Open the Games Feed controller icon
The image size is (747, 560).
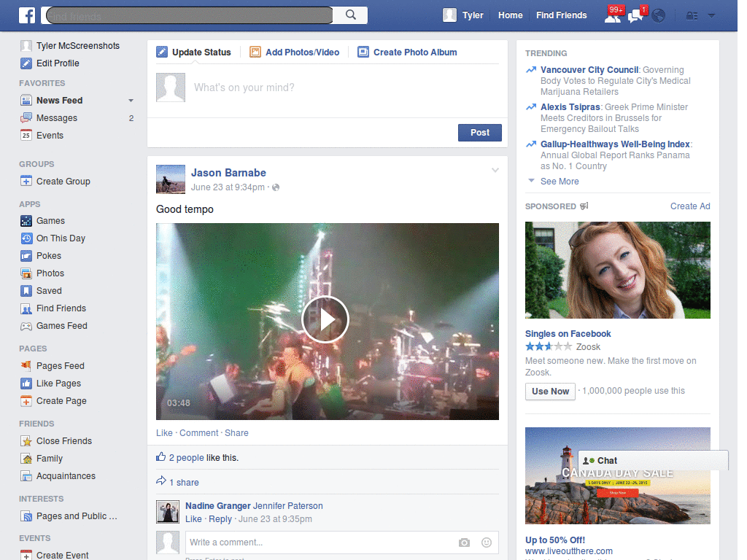(x=26, y=326)
